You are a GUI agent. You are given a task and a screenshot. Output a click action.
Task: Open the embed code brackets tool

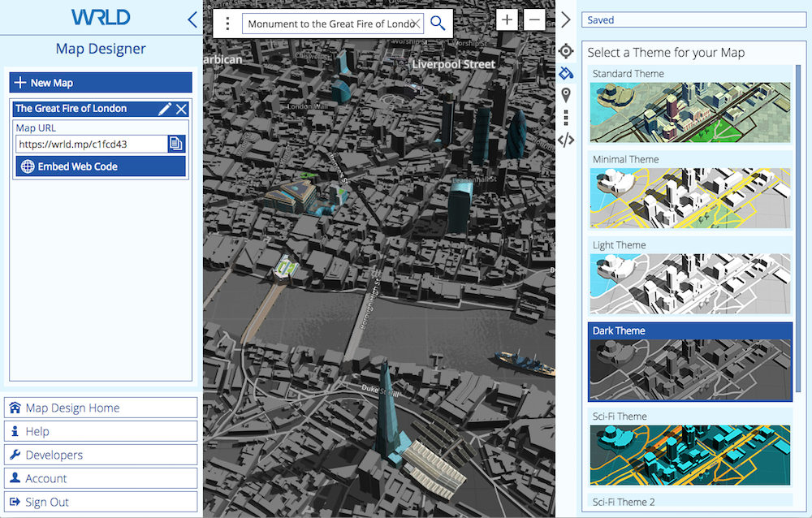[566, 140]
